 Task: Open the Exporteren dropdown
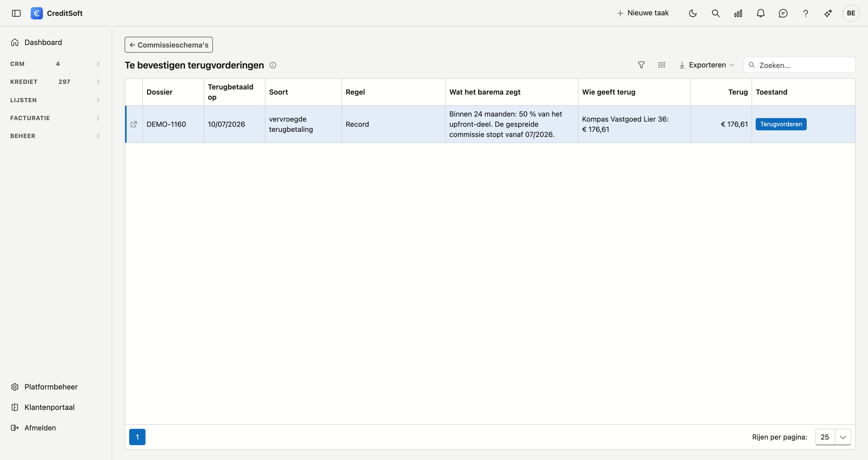tap(706, 65)
